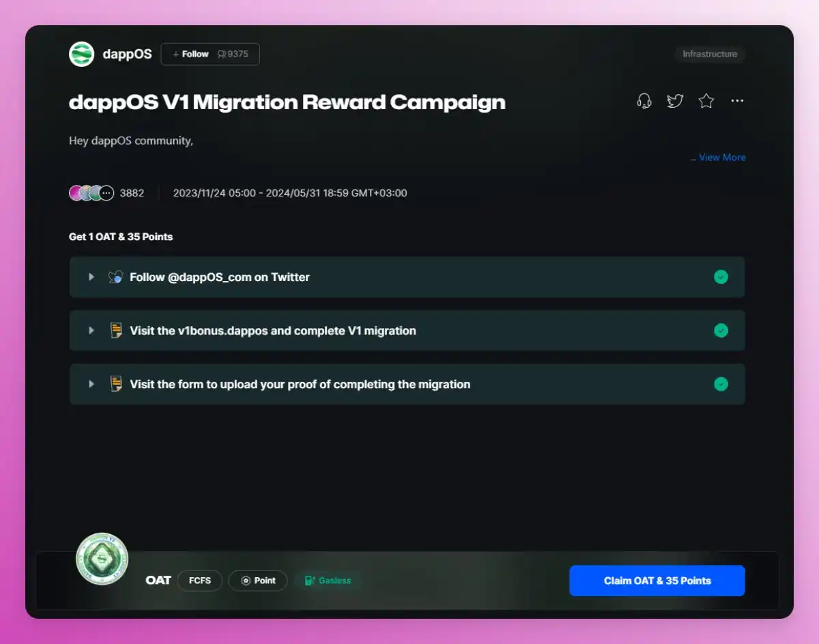819x644 pixels.
Task: Click the Claim OAT & 35 Points button
Action: point(657,581)
